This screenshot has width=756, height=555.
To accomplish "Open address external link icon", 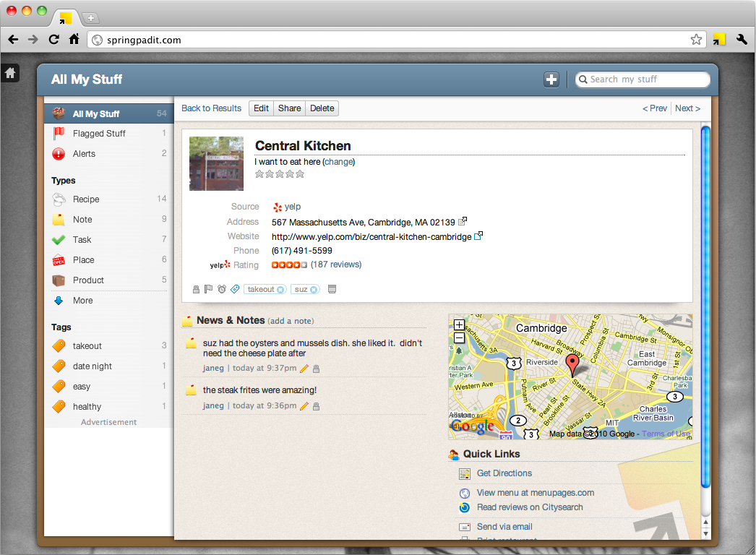I will [x=463, y=221].
